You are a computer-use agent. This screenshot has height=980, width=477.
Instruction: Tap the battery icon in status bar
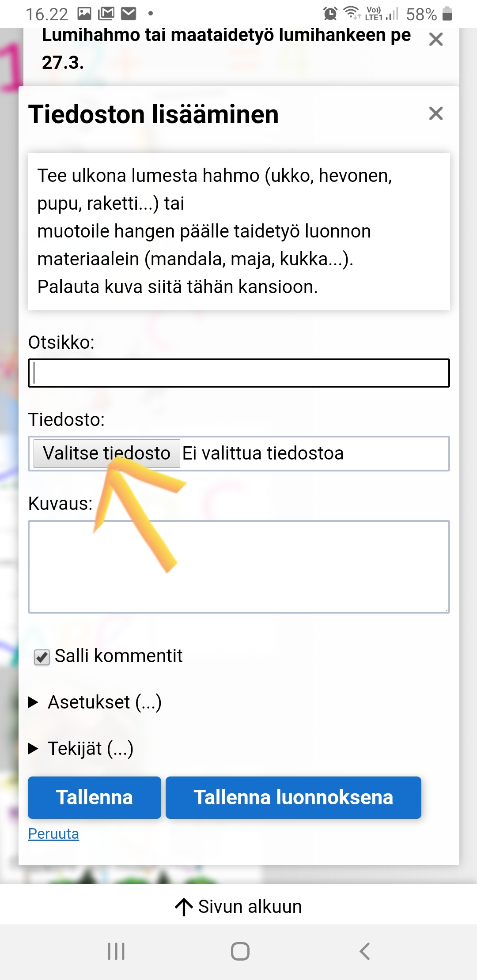click(x=447, y=14)
